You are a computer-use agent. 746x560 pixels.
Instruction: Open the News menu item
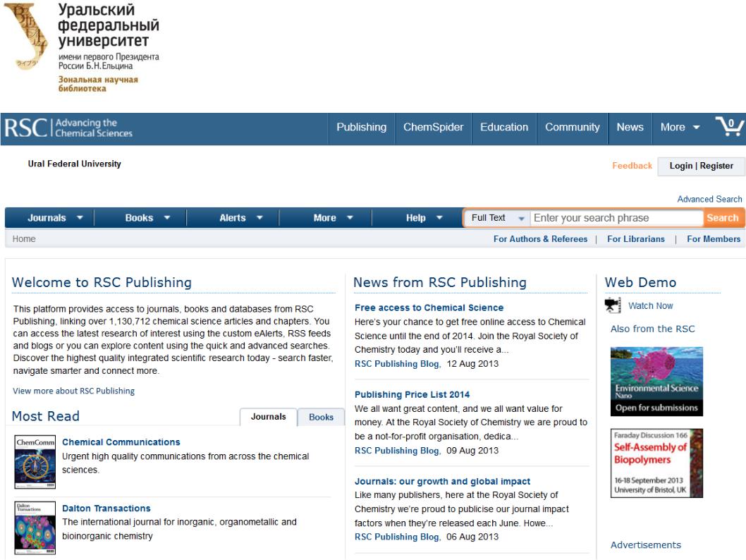630,127
